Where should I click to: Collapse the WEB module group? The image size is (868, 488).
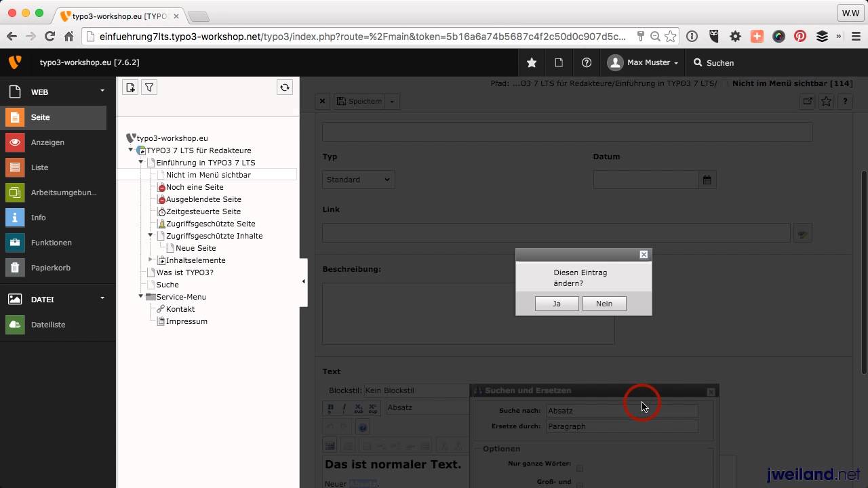[102, 91]
